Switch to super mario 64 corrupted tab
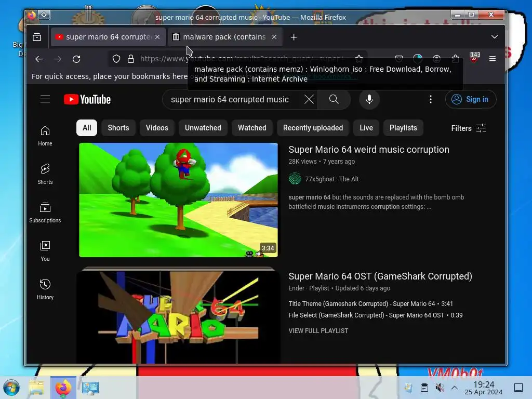Image resolution: width=532 pixels, height=399 pixels. click(108, 37)
